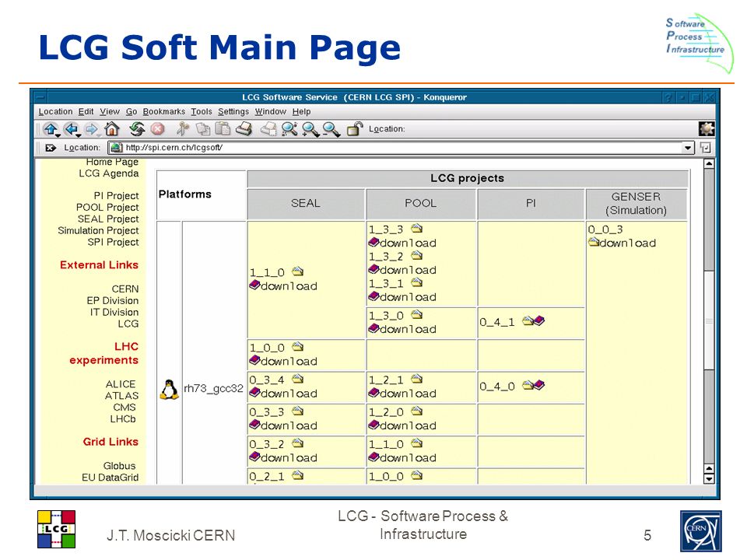Open the Go menu
Image resolution: width=747 pixels, height=560 pixels.
[x=132, y=111]
